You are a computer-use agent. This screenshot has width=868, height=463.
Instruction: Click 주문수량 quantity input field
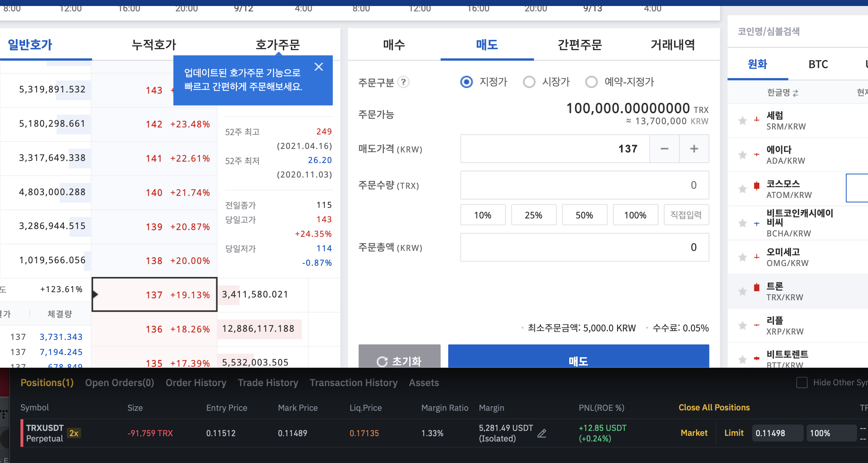[x=584, y=185]
